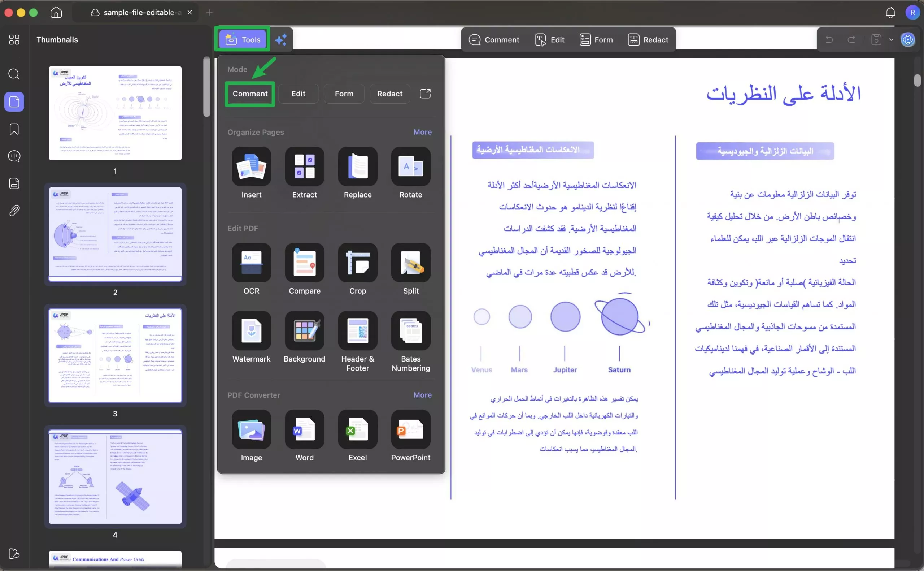Open the AI assistant sparkle icon
Screen dimensions: 924x571
click(x=281, y=40)
